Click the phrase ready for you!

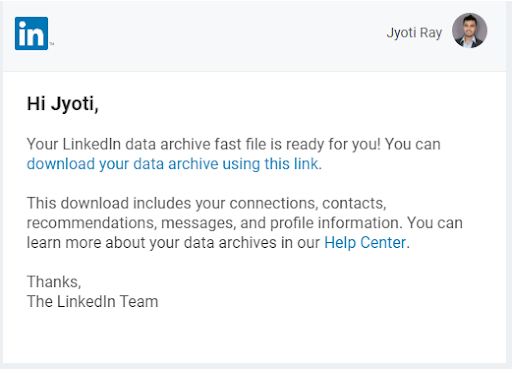[333, 144]
